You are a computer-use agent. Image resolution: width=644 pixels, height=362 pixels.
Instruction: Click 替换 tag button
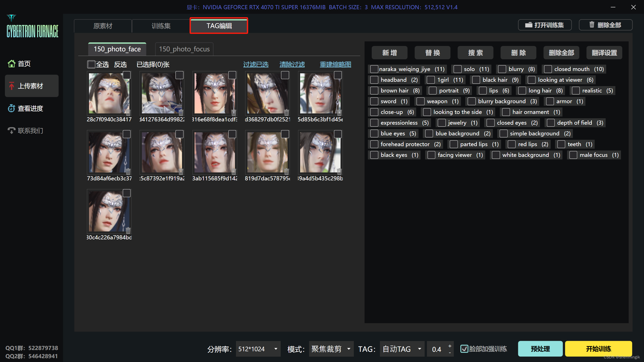[x=432, y=53]
